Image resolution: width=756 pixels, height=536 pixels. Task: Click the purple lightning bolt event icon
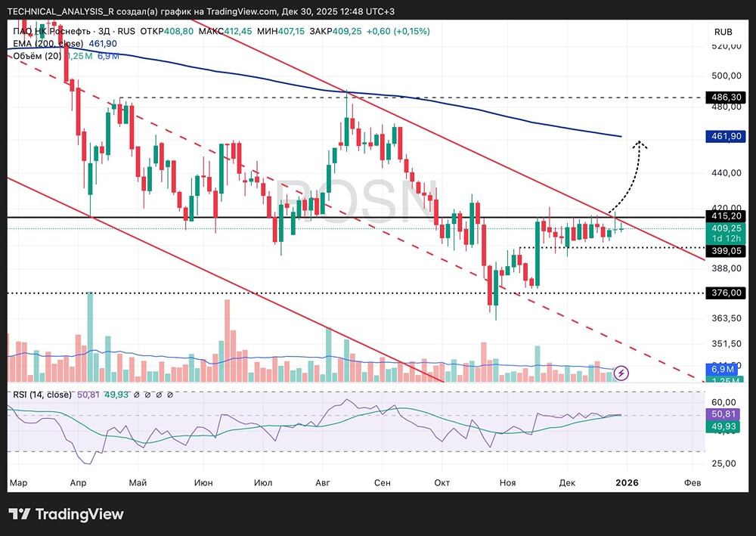pyautogui.click(x=621, y=373)
